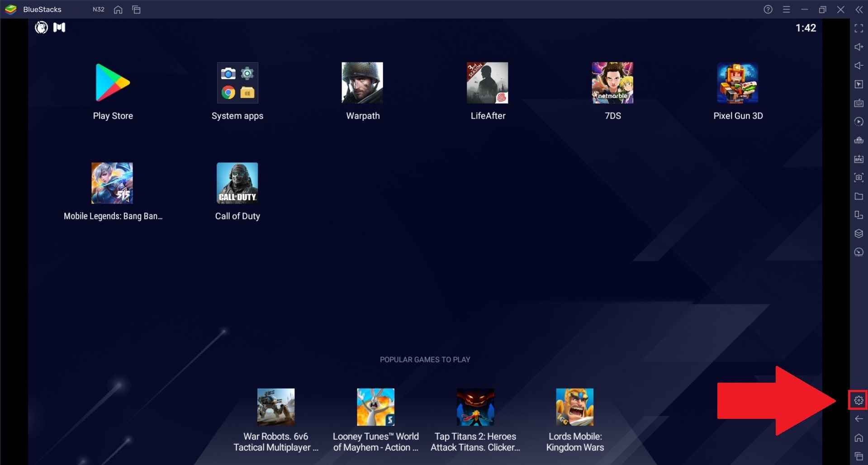Go back using the sidebar back arrow
Image resolution: width=868 pixels, height=465 pixels.
tap(858, 419)
